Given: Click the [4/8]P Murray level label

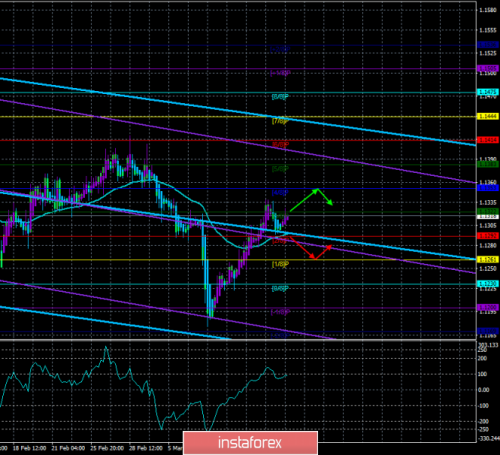Looking at the screenshot, I should pyautogui.click(x=280, y=193).
